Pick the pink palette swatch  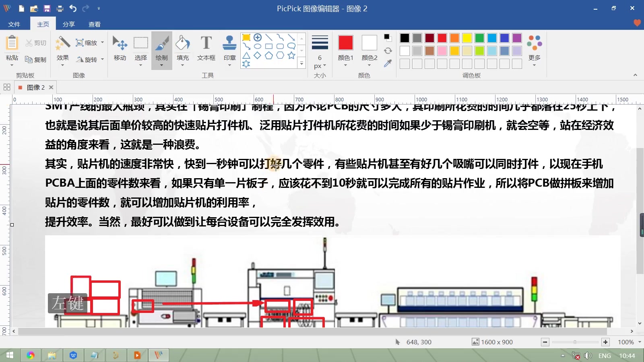click(x=442, y=51)
